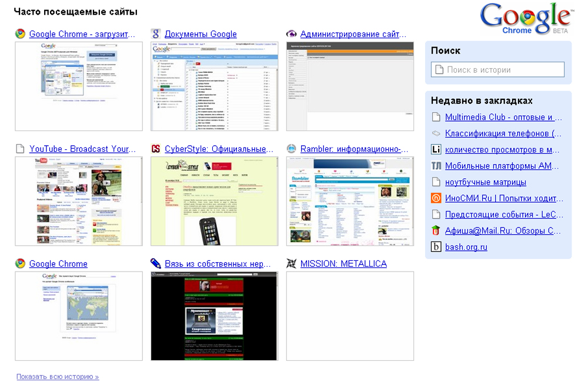
Task: Open the plain Google Chrome link
Action: point(58,264)
